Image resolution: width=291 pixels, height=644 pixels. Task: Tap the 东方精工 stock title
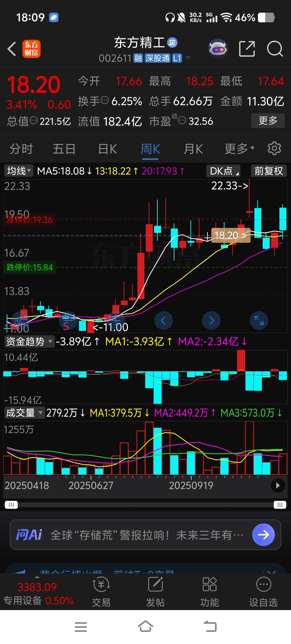pos(140,43)
